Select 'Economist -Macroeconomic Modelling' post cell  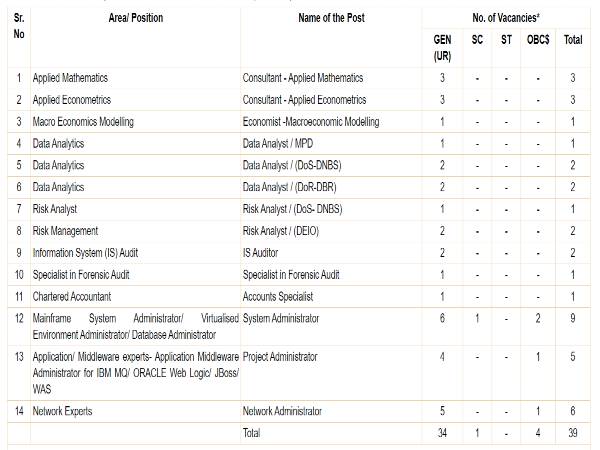pyautogui.click(x=310, y=122)
